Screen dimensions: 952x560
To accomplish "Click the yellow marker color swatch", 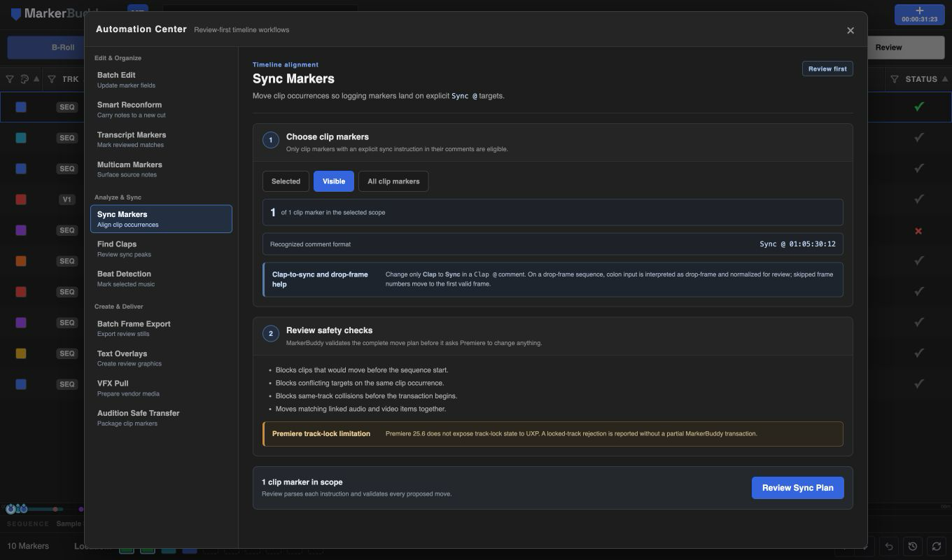I will [x=21, y=353].
